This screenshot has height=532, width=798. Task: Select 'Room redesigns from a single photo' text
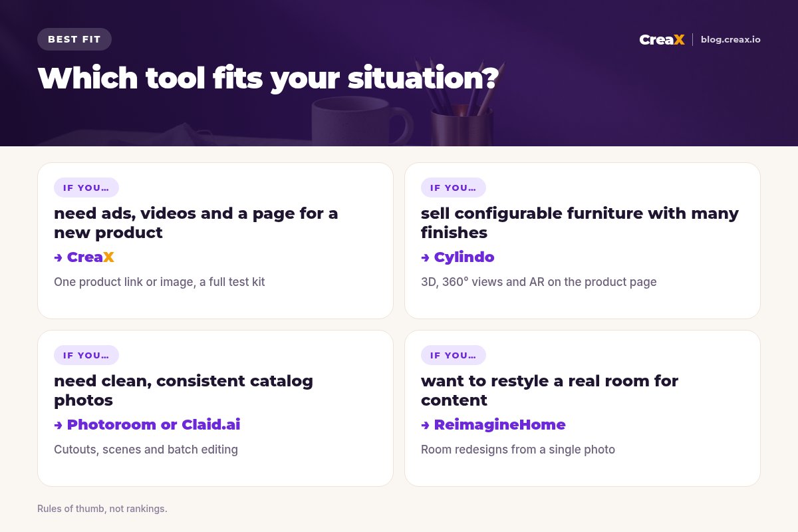pos(518,450)
